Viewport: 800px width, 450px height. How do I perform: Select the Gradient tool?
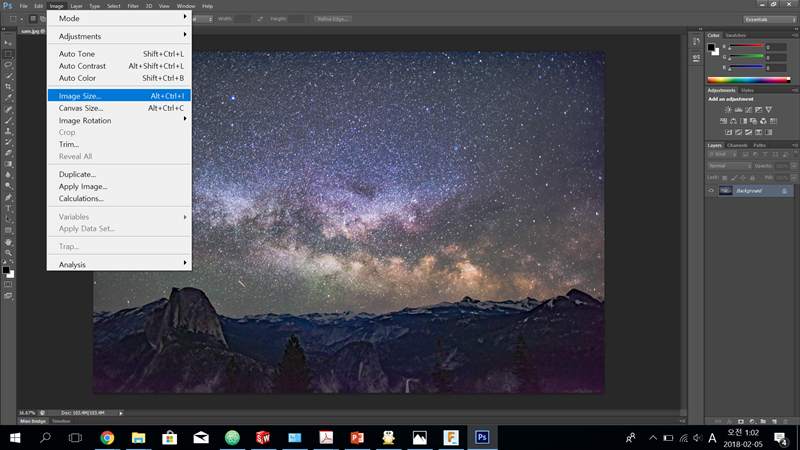click(8, 164)
